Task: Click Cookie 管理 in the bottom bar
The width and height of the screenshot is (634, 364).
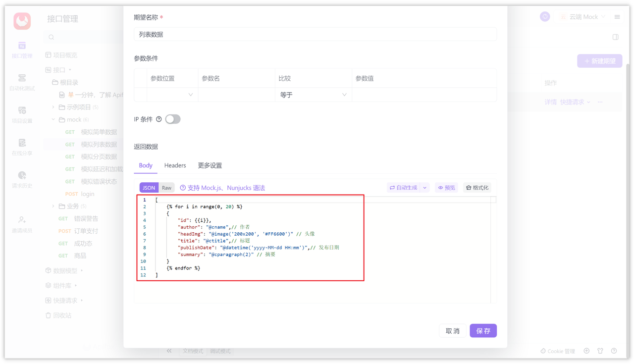Action: tap(557, 351)
